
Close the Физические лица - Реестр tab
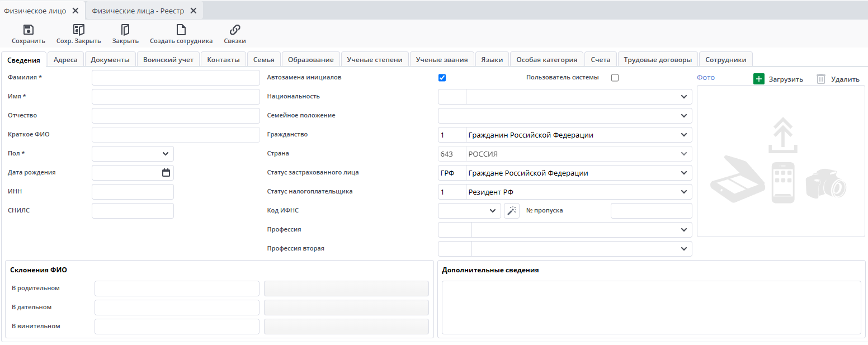pyautogui.click(x=194, y=11)
